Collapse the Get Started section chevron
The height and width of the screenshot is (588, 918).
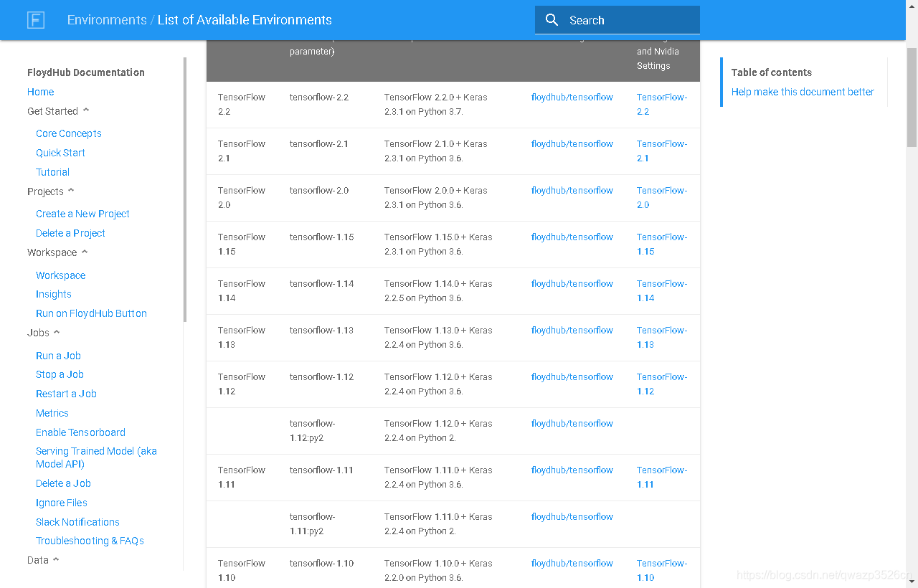pos(86,110)
